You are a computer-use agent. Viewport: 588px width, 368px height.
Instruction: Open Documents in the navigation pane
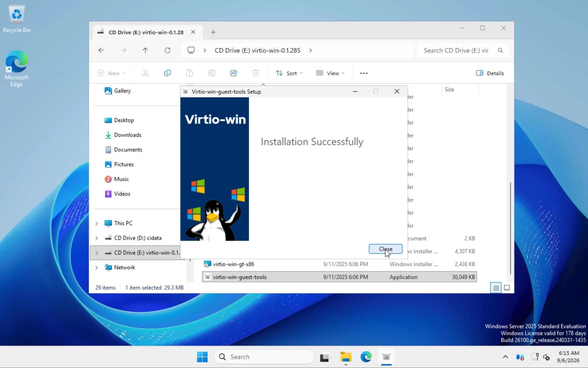[x=123, y=149]
